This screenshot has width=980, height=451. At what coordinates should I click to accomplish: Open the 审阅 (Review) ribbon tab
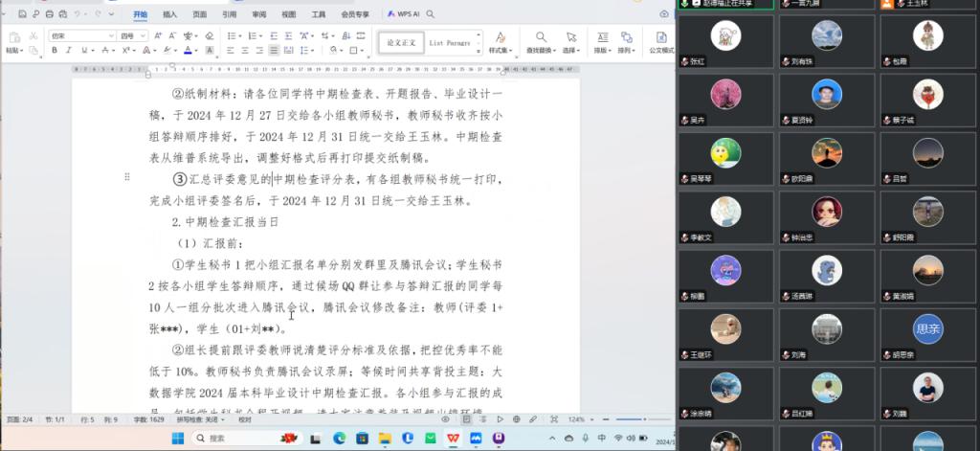(258, 14)
